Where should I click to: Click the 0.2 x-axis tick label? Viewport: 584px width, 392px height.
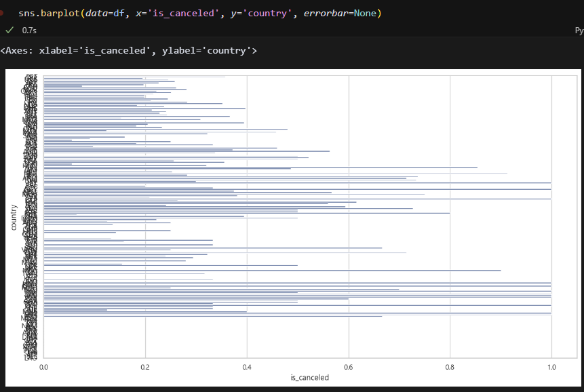pos(145,367)
